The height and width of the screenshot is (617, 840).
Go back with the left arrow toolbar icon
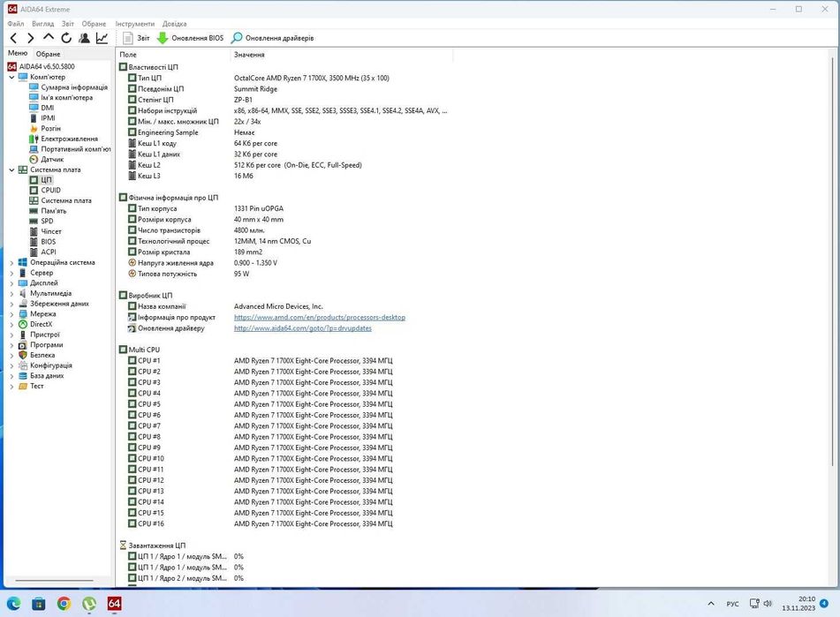[14, 38]
